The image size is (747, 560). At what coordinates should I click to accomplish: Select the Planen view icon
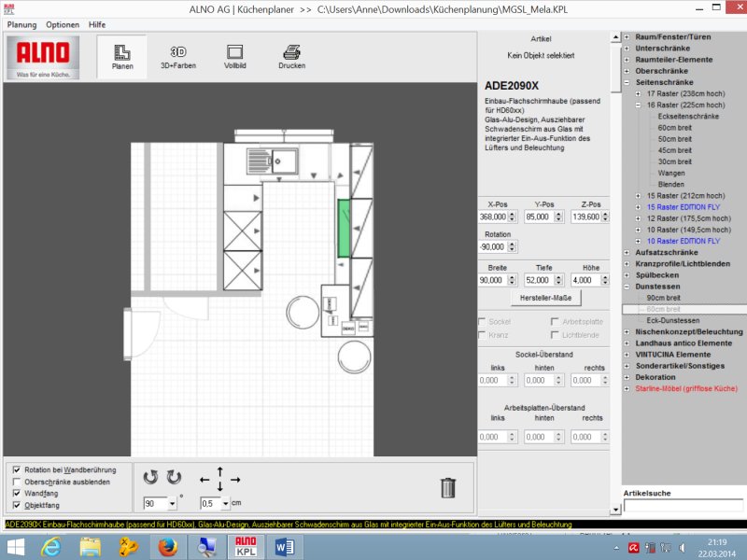[x=122, y=56]
